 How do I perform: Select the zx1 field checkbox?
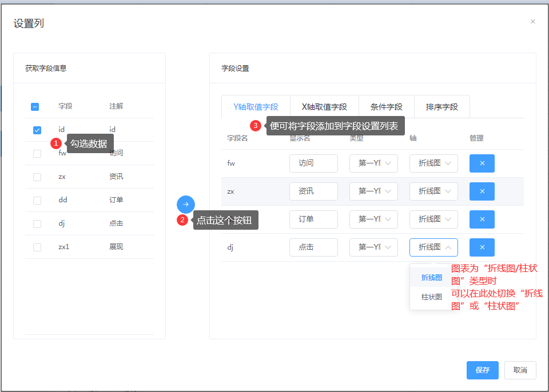37,247
